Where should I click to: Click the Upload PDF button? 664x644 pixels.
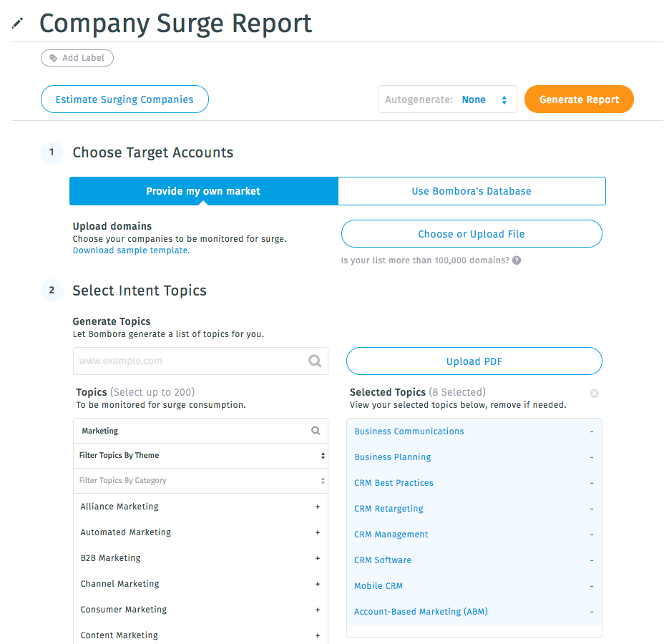(474, 361)
